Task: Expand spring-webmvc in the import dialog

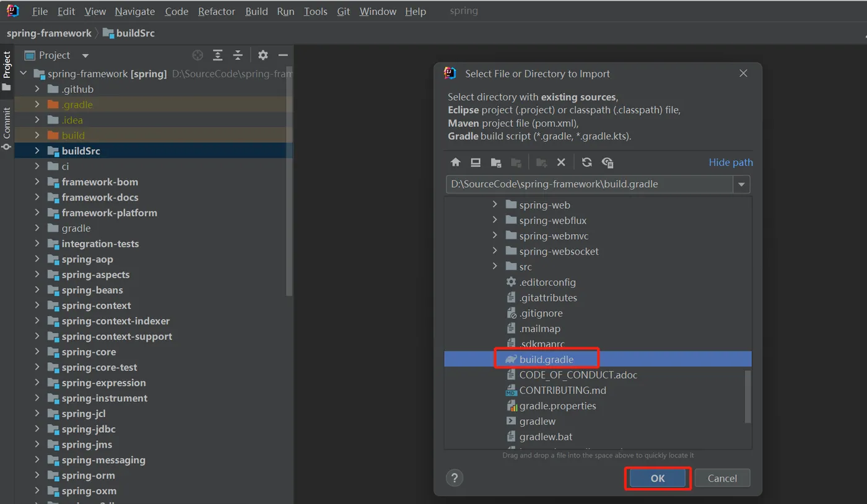Action: (495, 235)
